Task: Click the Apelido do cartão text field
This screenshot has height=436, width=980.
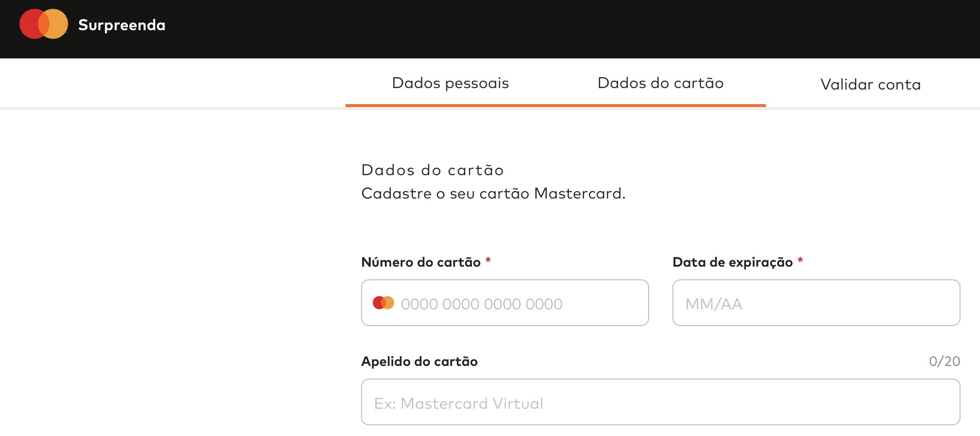Action: point(661,402)
